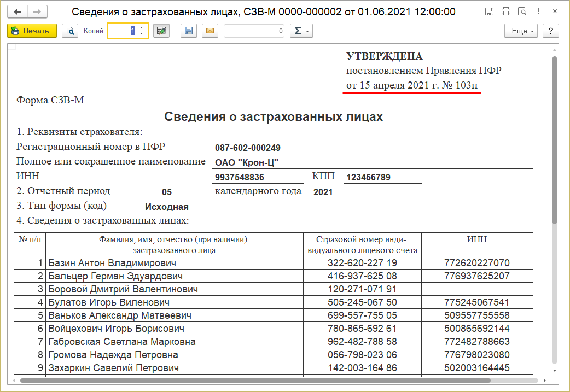Select the text "Форма СЗВ-М"
570x392 pixels.
50,100
